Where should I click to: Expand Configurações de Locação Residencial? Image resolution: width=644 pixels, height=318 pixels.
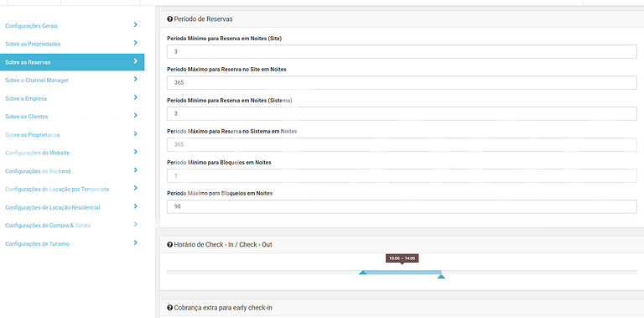pyautogui.click(x=72, y=207)
